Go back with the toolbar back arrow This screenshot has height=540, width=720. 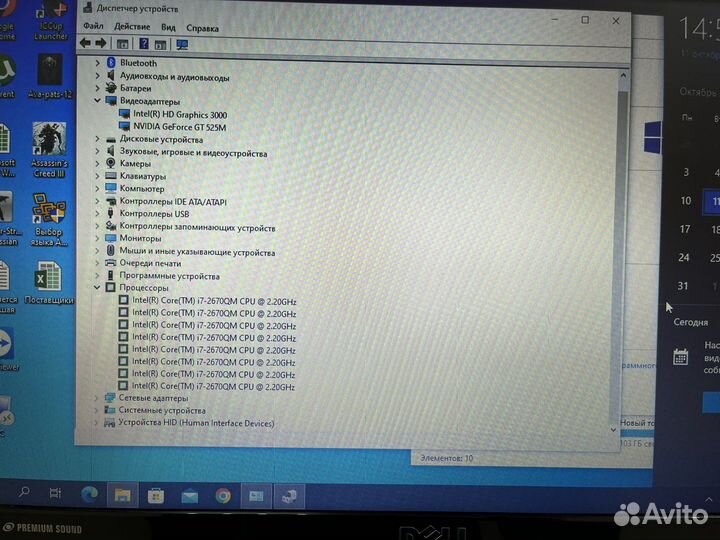(x=85, y=43)
